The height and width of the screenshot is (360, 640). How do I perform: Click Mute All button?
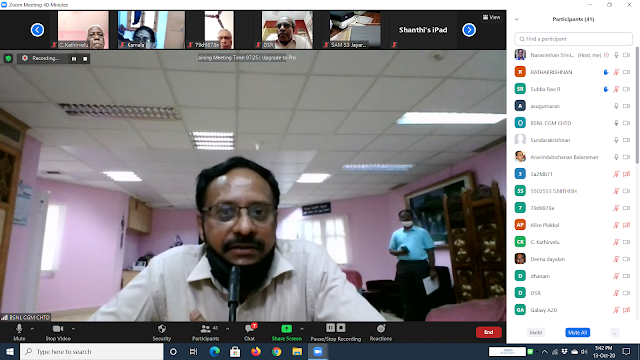click(x=578, y=333)
